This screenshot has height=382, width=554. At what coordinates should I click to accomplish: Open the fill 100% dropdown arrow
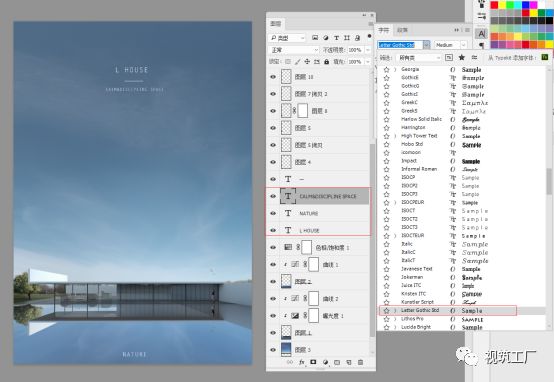click(x=367, y=61)
